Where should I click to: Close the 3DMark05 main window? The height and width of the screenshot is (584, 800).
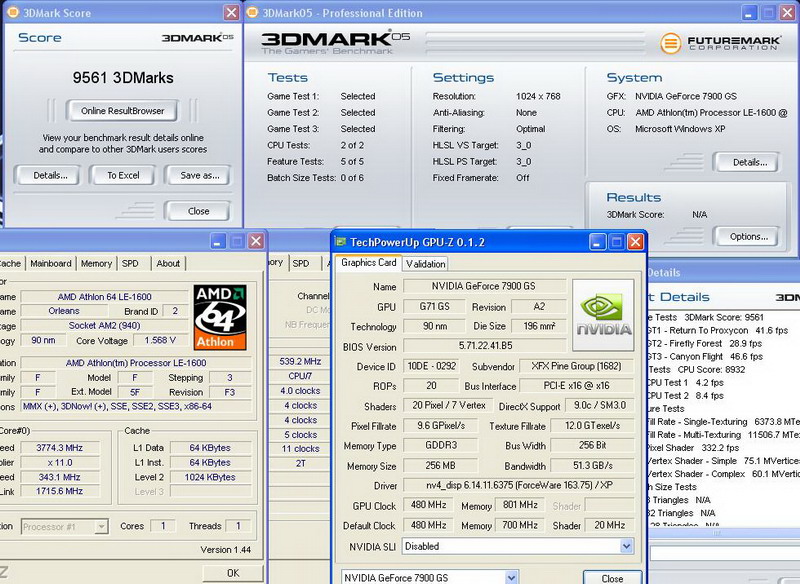pyautogui.click(x=787, y=12)
